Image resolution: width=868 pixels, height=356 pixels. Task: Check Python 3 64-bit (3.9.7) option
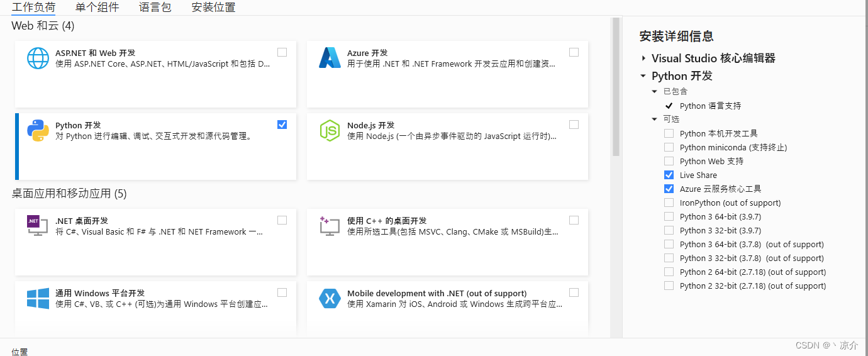pos(669,216)
